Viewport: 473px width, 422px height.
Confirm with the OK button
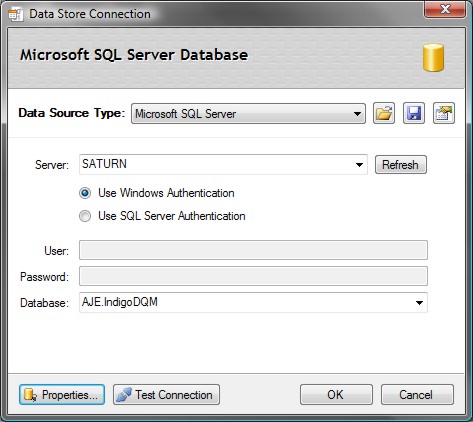pyautogui.click(x=336, y=395)
